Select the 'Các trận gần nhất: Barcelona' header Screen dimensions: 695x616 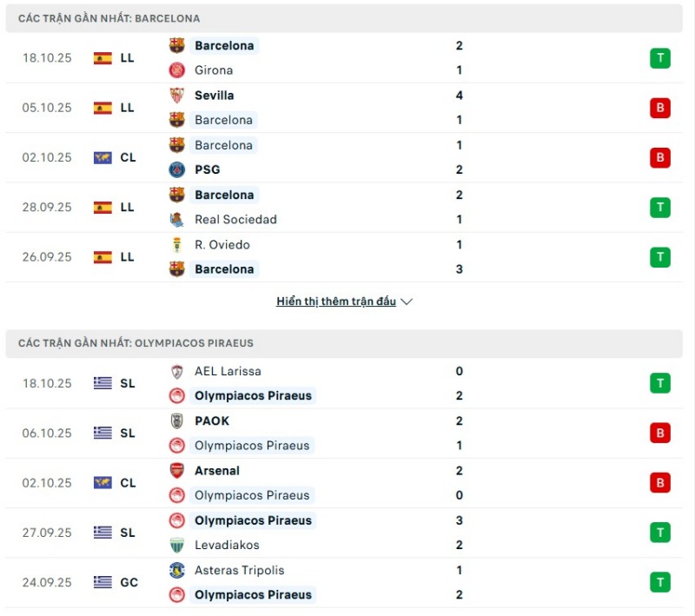point(109,18)
